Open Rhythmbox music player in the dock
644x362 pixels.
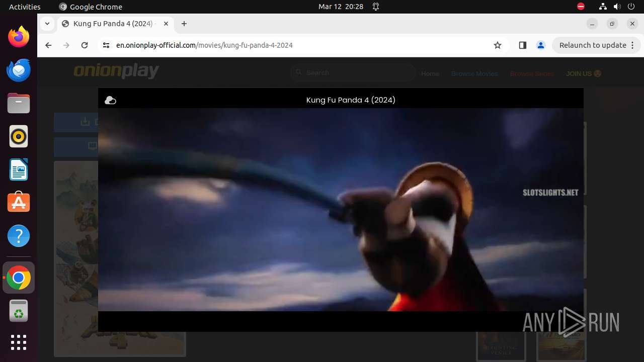click(x=19, y=136)
